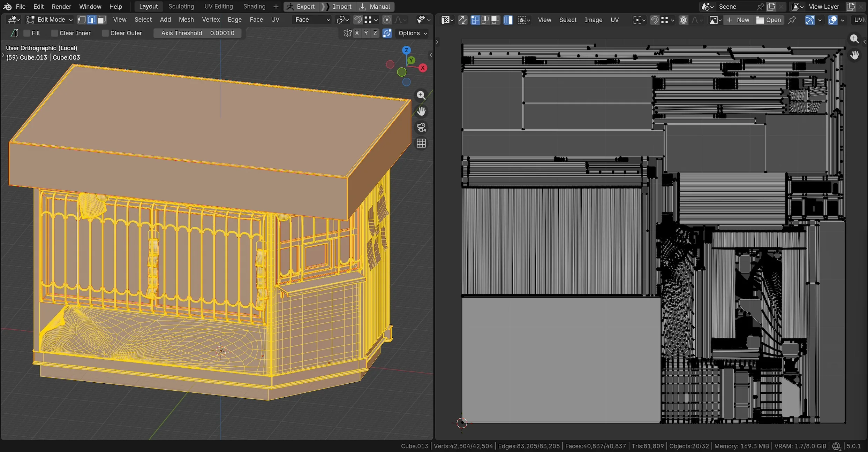This screenshot has height=452, width=868.
Task: Toggle camera view icon in viewport
Action: 421,127
